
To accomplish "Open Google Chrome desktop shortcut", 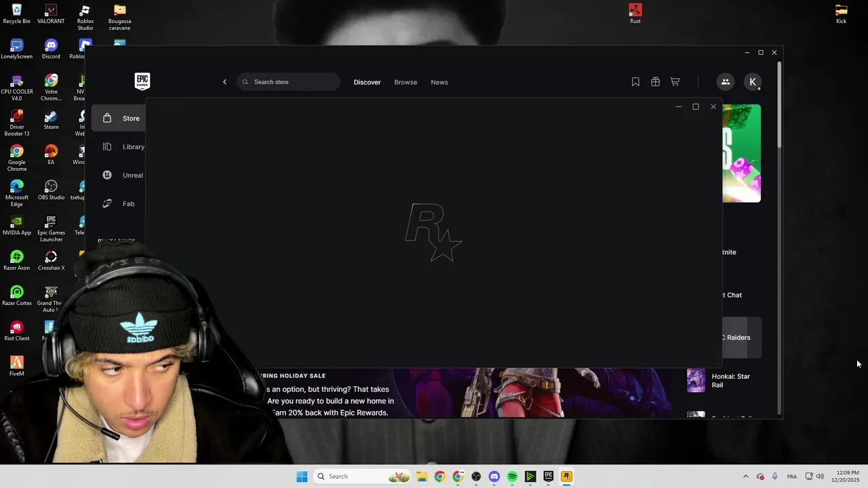I will pos(16,159).
